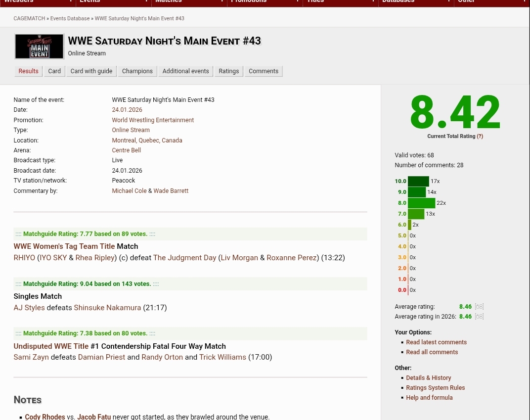Open IYO SKY's profile
The height and width of the screenshot is (420, 530).
point(53,258)
